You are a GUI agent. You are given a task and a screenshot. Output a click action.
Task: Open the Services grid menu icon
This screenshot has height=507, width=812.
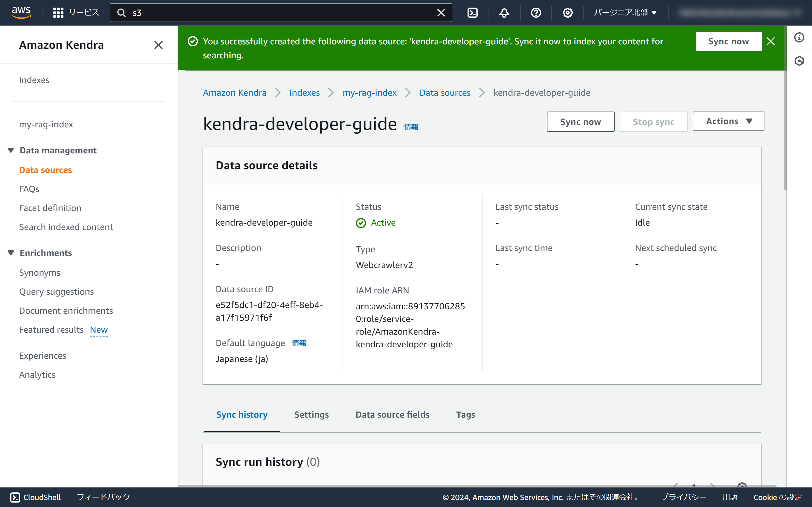click(x=58, y=13)
